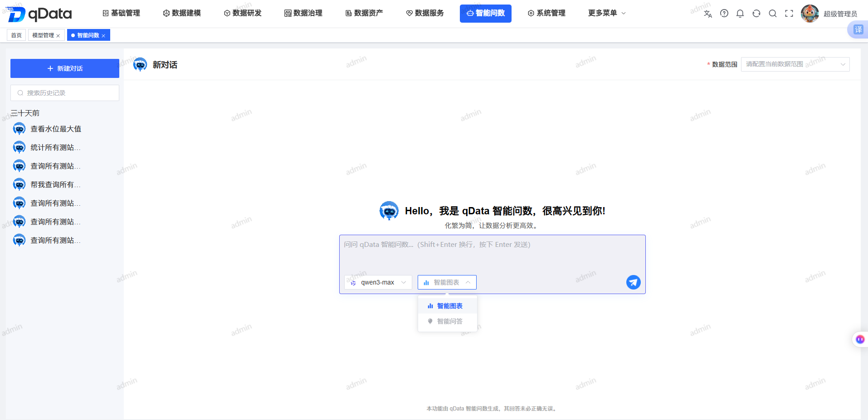Viewport: 868px width, 420px height.
Task: Open history item 查看水位最大值
Action: [56, 129]
